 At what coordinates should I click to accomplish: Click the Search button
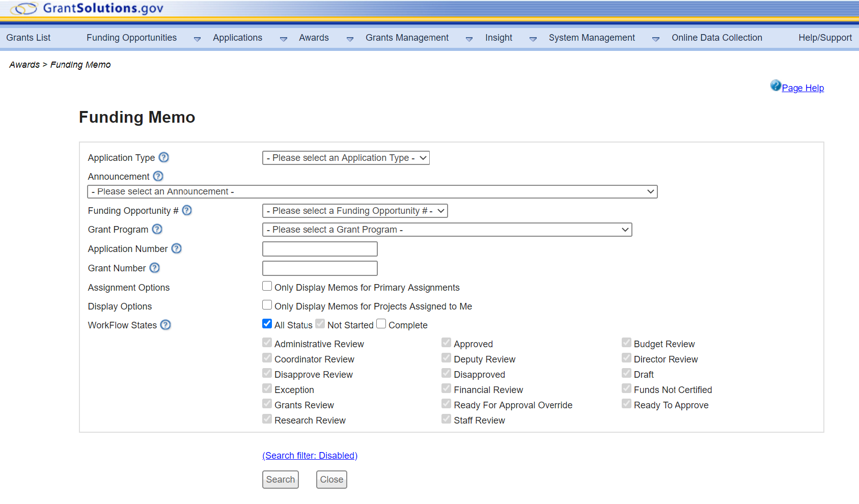pyautogui.click(x=280, y=480)
